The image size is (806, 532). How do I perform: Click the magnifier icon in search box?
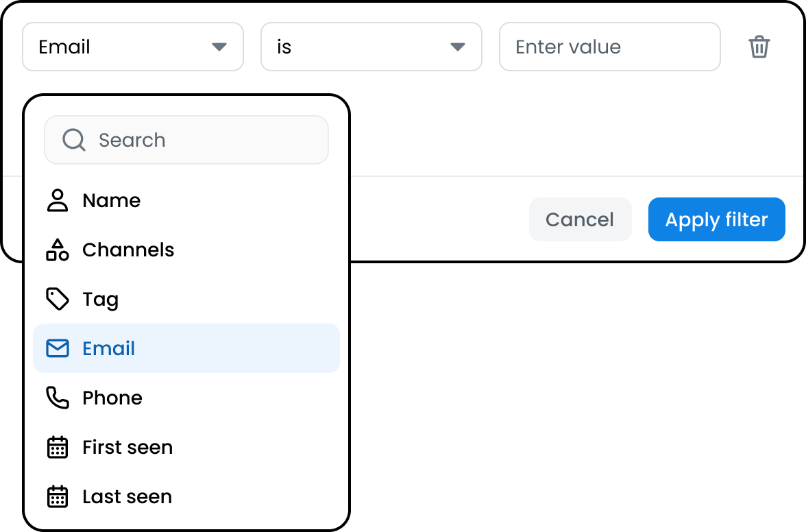tap(74, 140)
